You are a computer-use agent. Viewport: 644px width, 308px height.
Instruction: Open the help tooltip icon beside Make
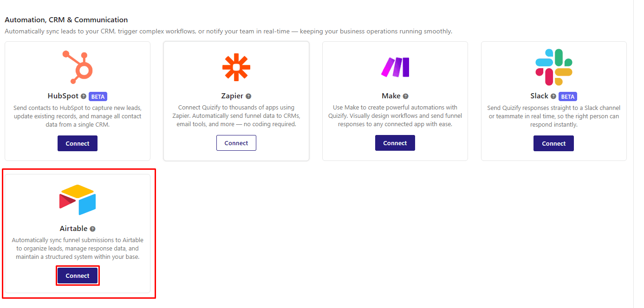click(405, 96)
